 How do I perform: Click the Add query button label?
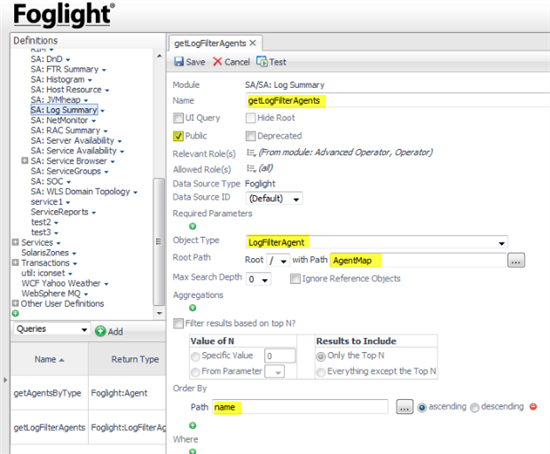[115, 332]
